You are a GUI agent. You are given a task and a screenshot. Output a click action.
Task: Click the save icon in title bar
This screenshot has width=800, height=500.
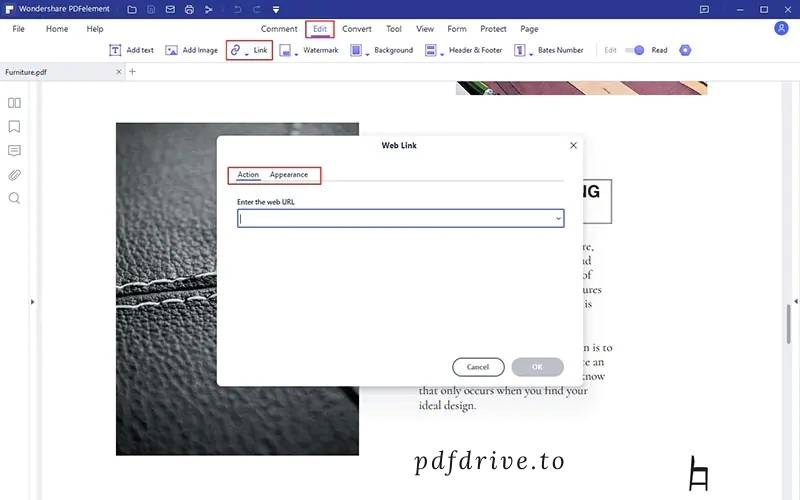[151, 9]
